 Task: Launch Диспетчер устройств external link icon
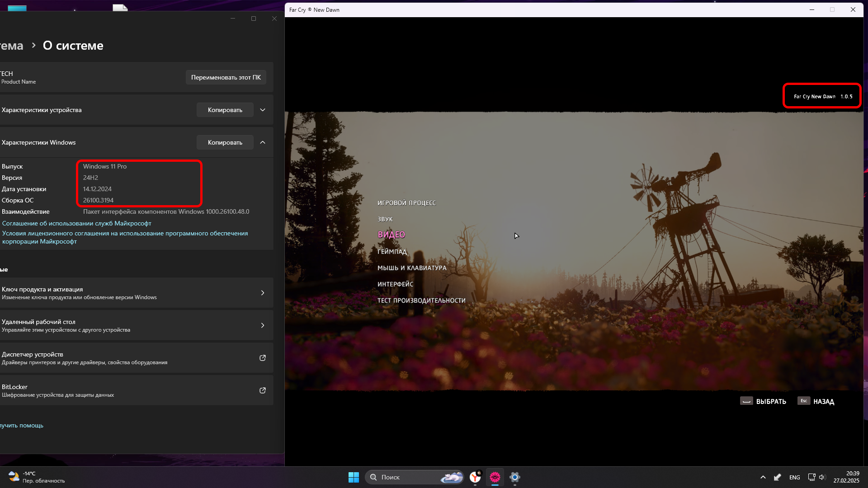pos(263,358)
